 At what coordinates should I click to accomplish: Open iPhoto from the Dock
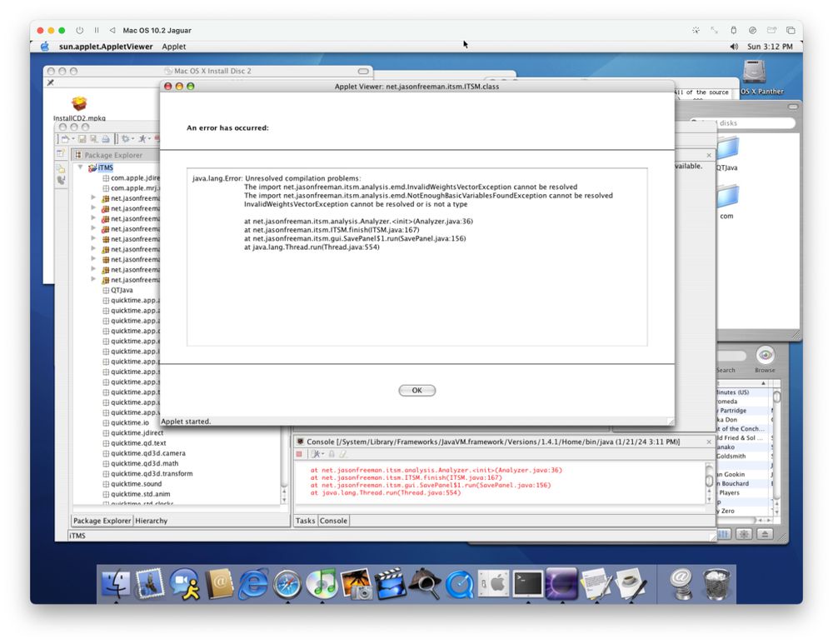point(356,583)
